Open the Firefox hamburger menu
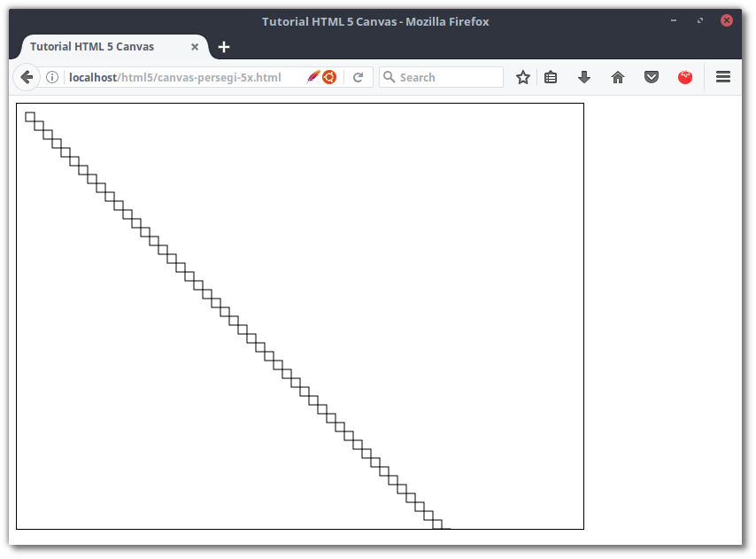 [x=723, y=77]
